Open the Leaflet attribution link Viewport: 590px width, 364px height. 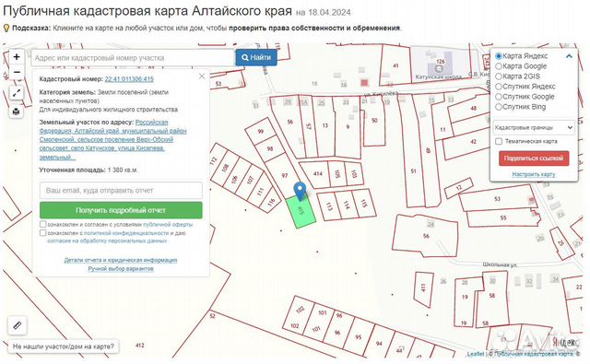476,354
